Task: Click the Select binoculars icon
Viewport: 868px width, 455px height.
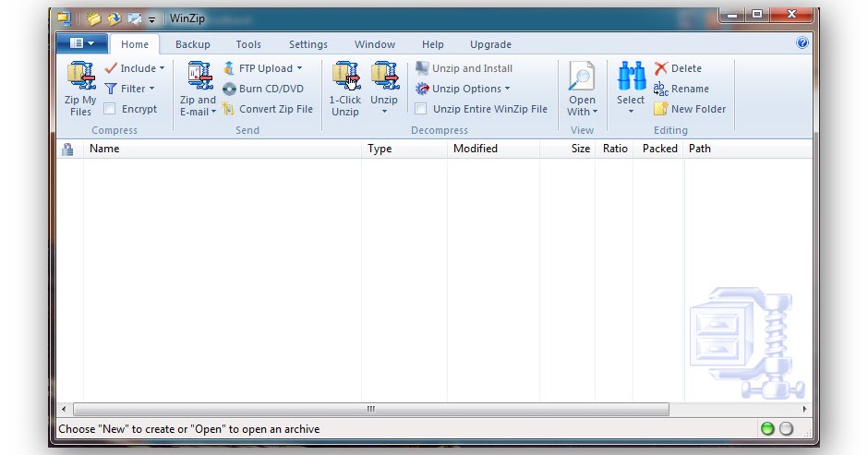Action: pos(631,76)
